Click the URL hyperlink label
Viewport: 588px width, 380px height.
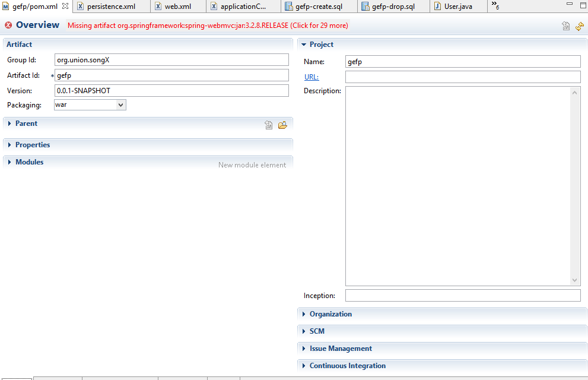pyautogui.click(x=311, y=77)
